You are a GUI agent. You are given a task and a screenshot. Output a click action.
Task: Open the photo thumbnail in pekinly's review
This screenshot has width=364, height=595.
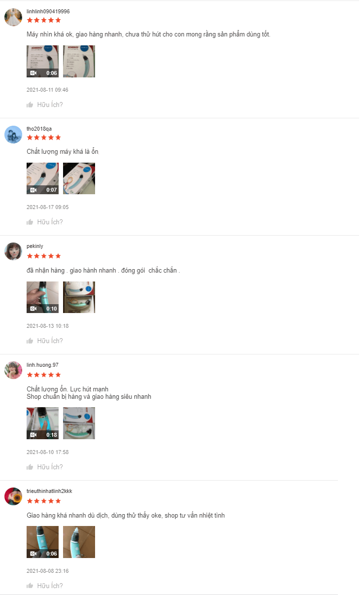[79, 297]
